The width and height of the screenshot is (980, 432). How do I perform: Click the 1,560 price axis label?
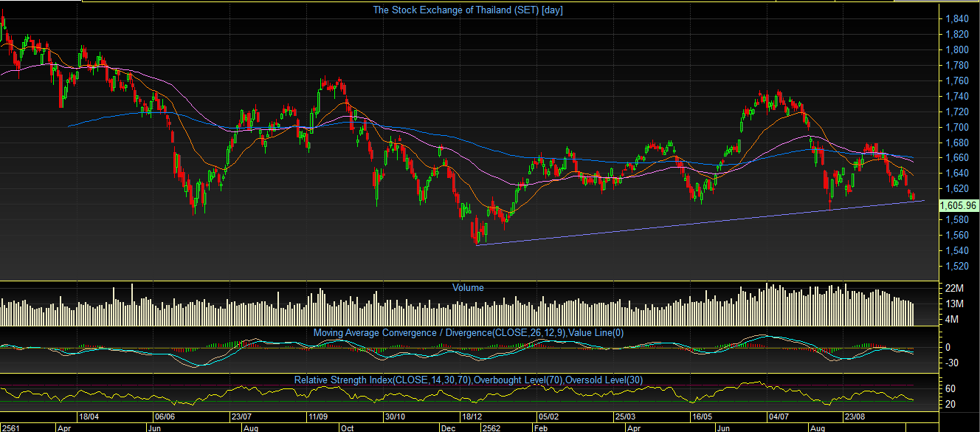956,235
